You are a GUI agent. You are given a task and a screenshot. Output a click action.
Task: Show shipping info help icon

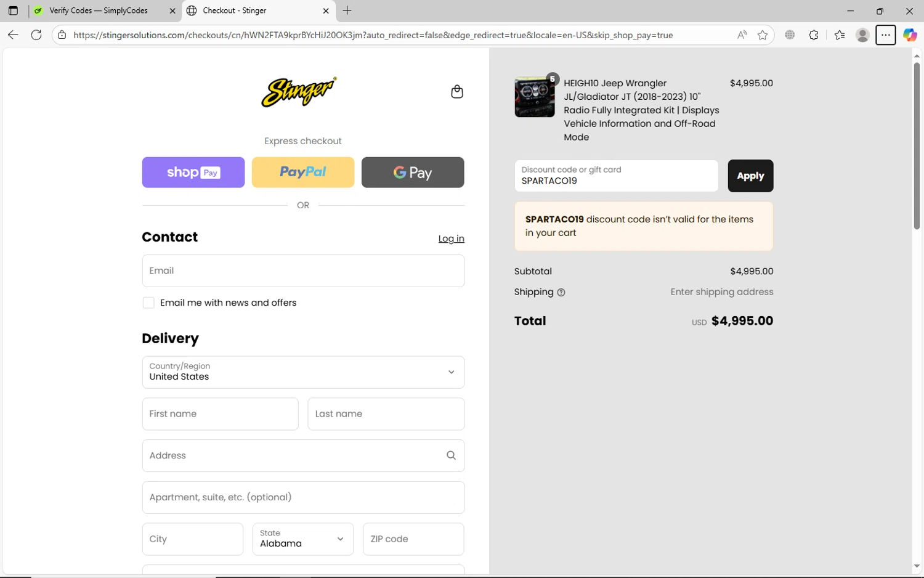(561, 293)
